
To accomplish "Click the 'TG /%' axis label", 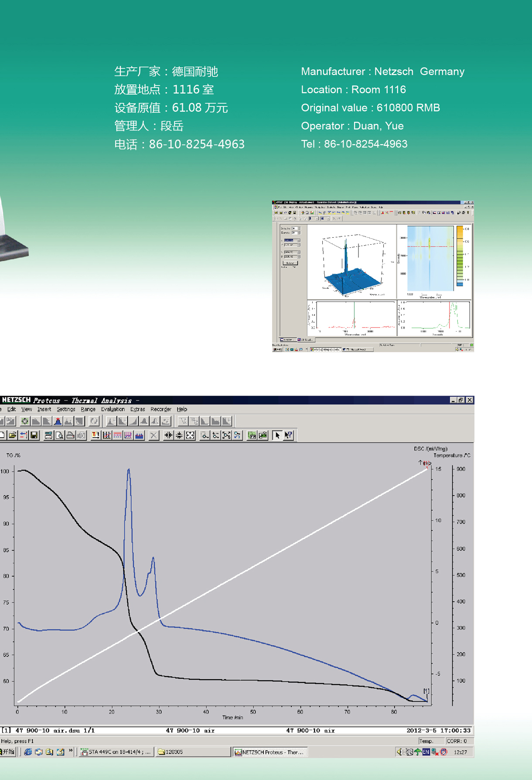I will coord(13,455).
